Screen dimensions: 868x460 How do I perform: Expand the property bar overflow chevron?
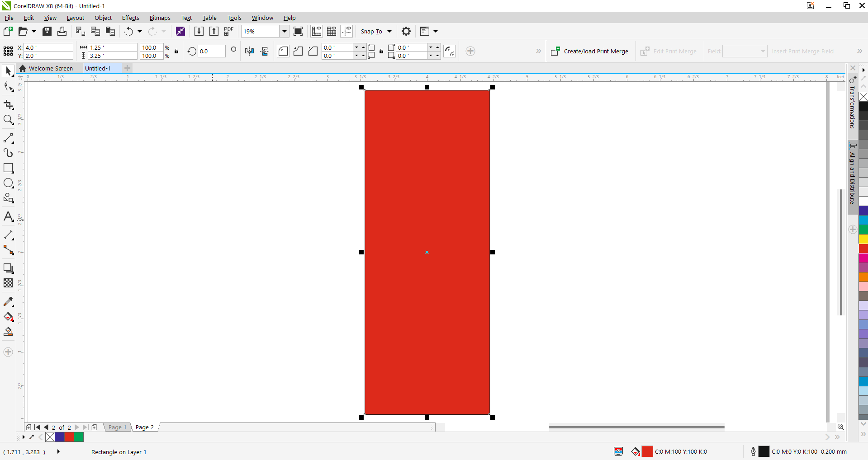pos(538,51)
